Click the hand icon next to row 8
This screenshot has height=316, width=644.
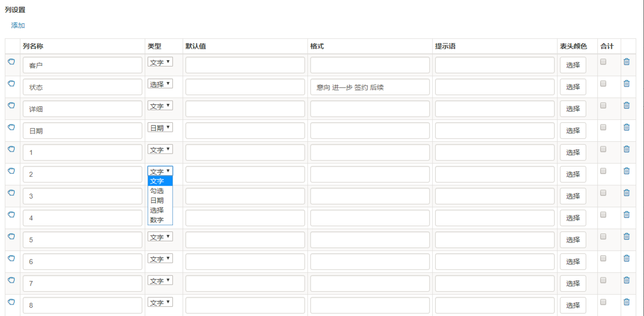click(11, 301)
